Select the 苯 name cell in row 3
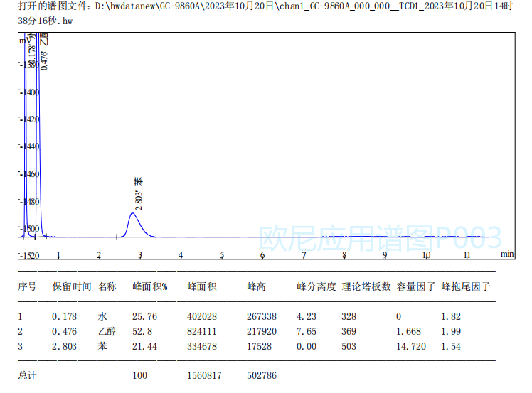Image resolution: width=532 pixels, height=393 pixels. pos(102,346)
